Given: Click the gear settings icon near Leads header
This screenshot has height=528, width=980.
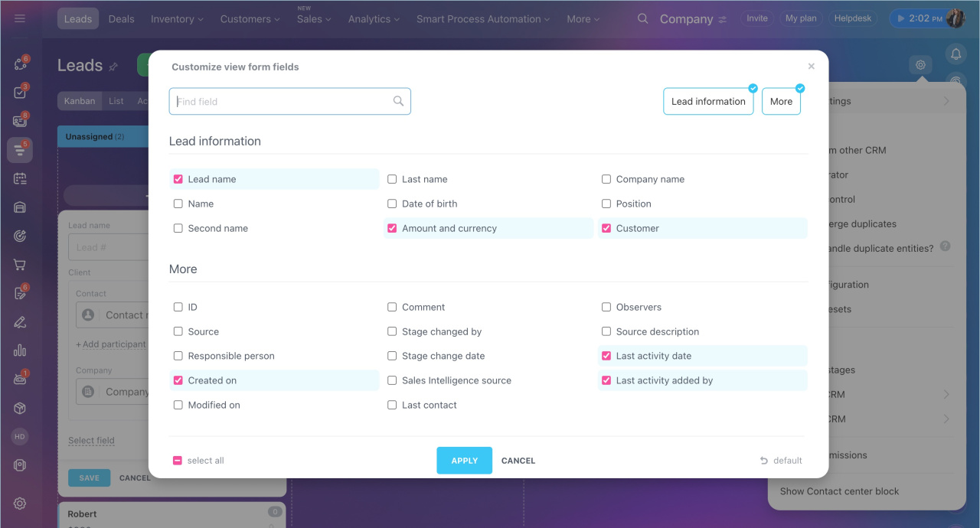Looking at the screenshot, I should pos(920,65).
